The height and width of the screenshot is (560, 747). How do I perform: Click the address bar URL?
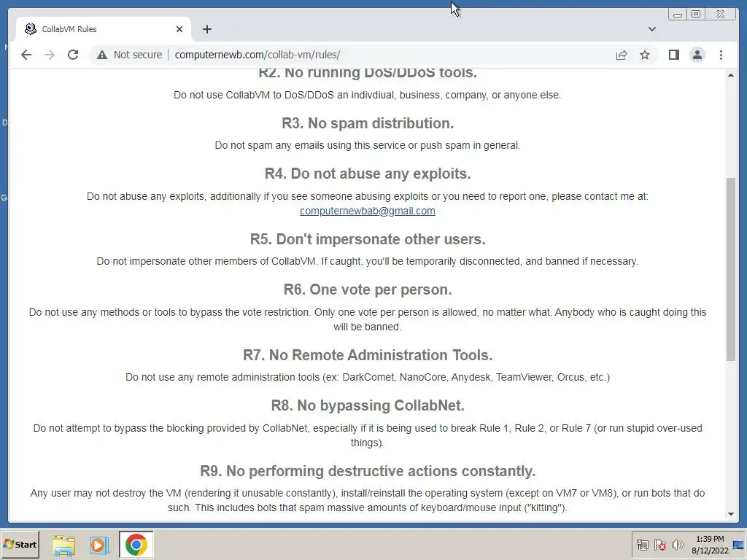coord(258,55)
